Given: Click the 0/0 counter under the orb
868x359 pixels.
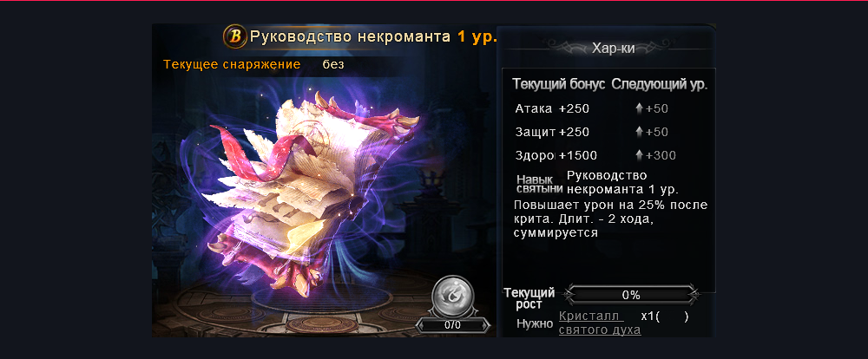Looking at the screenshot, I should [452, 325].
